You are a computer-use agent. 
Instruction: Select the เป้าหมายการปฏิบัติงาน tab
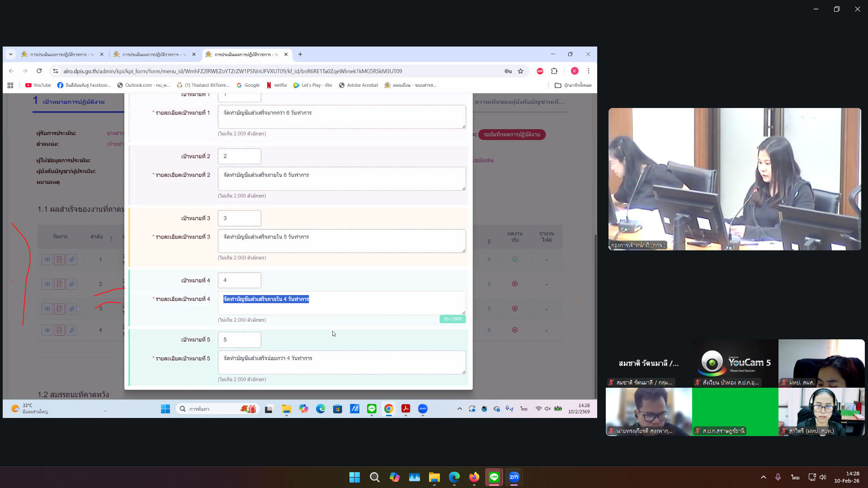(x=73, y=102)
